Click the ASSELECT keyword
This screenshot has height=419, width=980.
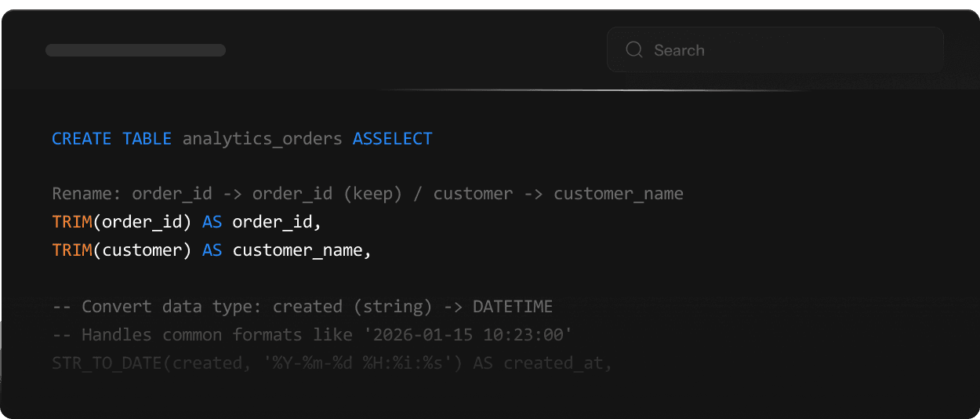pos(392,139)
